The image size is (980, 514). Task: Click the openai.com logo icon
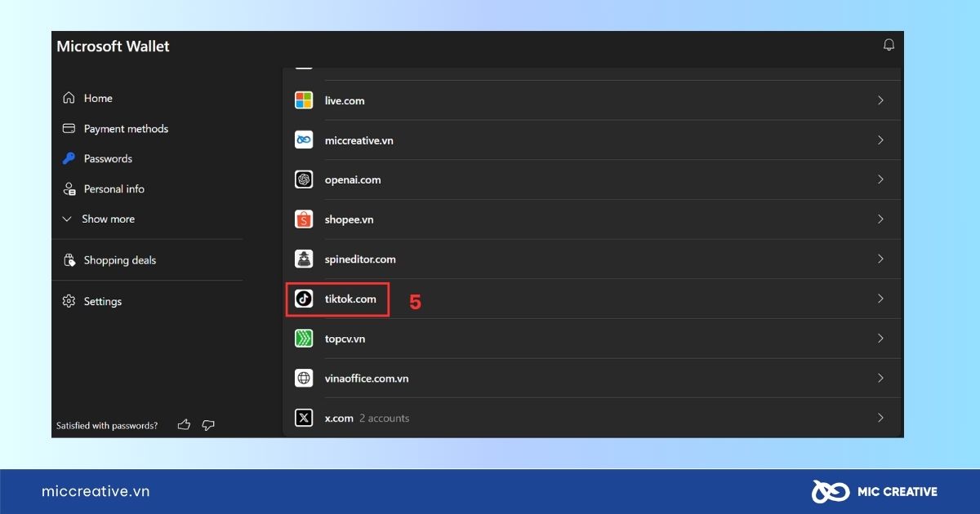pyautogui.click(x=304, y=179)
